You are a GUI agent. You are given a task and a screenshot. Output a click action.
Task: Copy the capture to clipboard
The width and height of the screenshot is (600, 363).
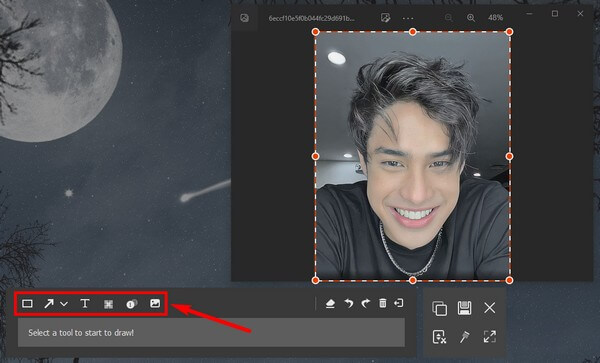tap(439, 308)
